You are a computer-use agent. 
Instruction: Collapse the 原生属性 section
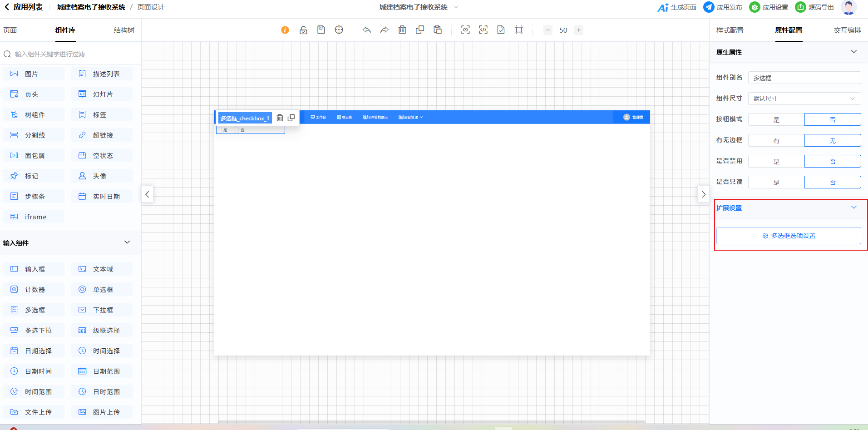tap(853, 52)
